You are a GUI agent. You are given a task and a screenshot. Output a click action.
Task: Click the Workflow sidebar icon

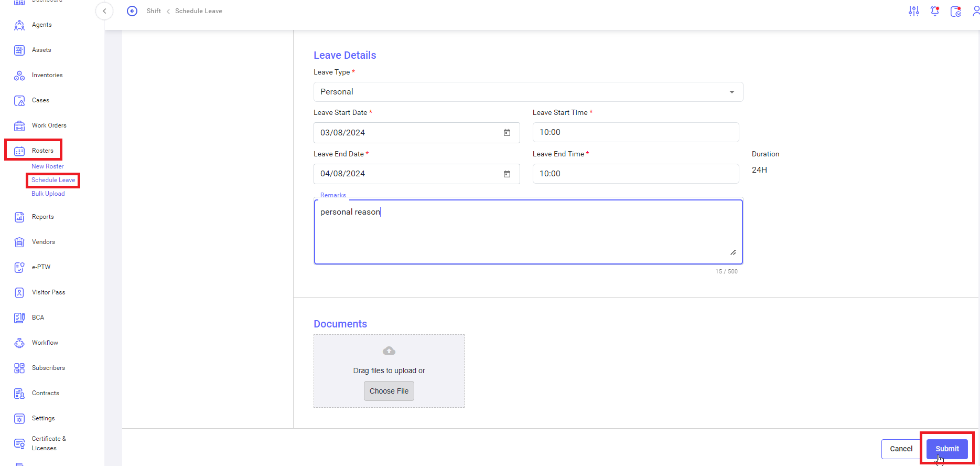[x=19, y=343]
